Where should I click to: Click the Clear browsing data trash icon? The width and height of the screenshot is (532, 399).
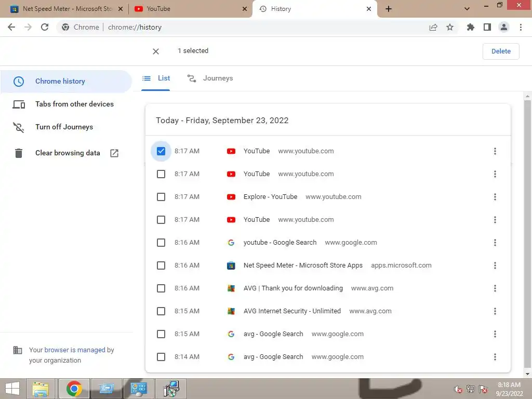19,153
